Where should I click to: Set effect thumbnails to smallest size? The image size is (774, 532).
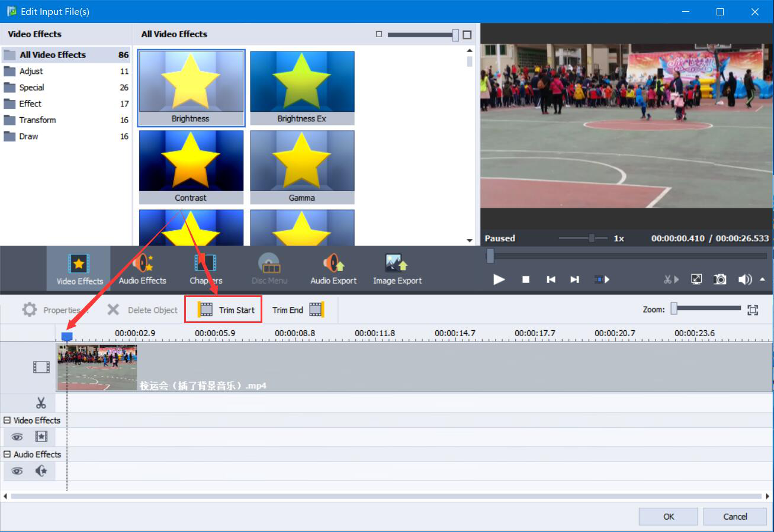[379, 34]
